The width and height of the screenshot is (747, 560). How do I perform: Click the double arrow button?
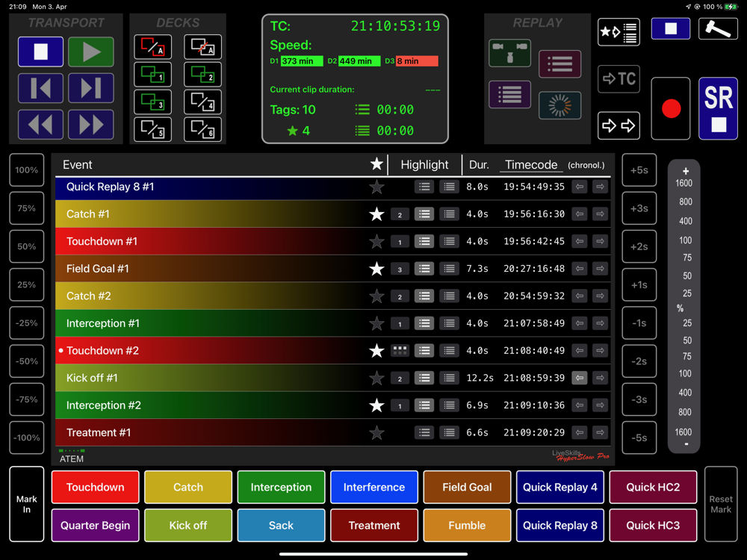(619, 125)
